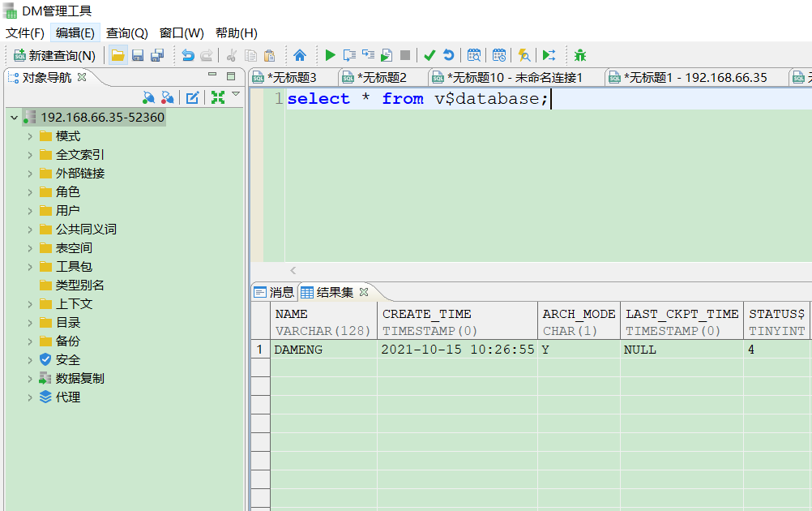
Task: Select the 类型别名 tree item
Action: pos(72,285)
